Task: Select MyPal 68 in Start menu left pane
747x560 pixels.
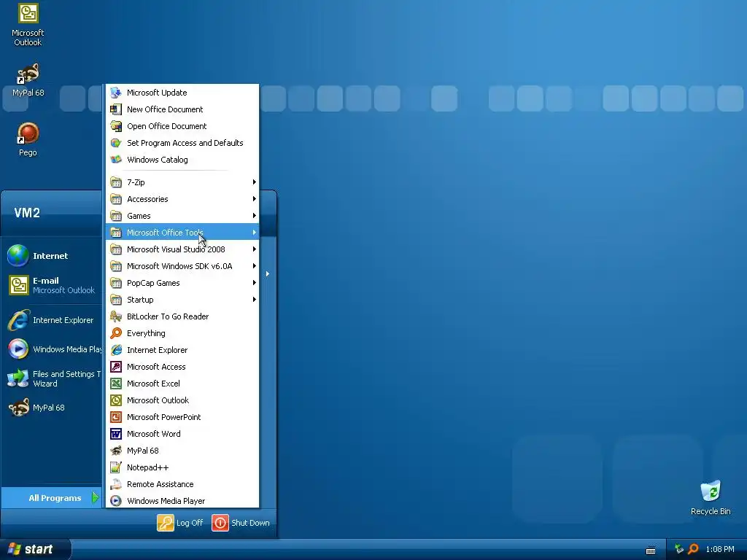Action: [52, 408]
